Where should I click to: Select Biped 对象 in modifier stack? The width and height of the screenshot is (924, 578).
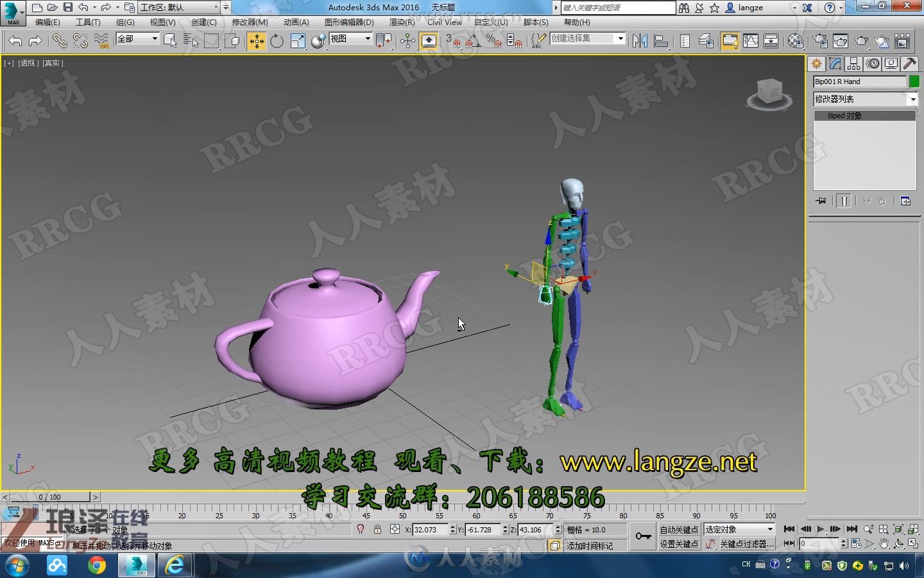(x=864, y=116)
